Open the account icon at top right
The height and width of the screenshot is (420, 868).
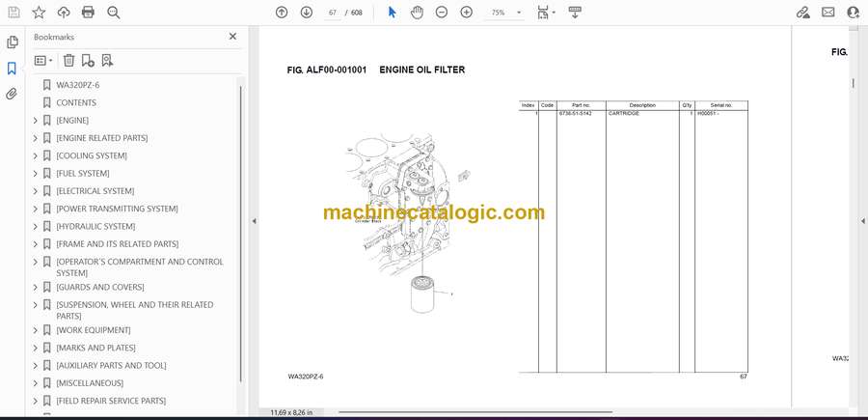tap(854, 13)
